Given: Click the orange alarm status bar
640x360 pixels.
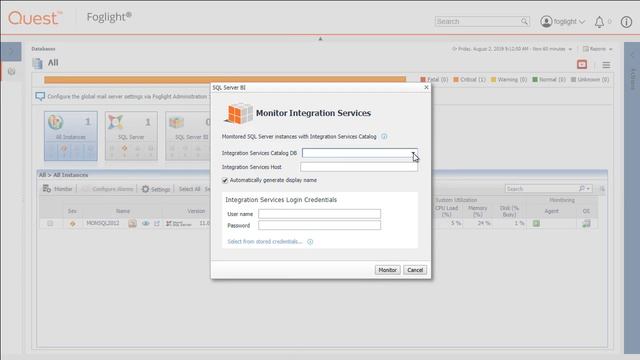Looking at the screenshot, I should (225, 80).
